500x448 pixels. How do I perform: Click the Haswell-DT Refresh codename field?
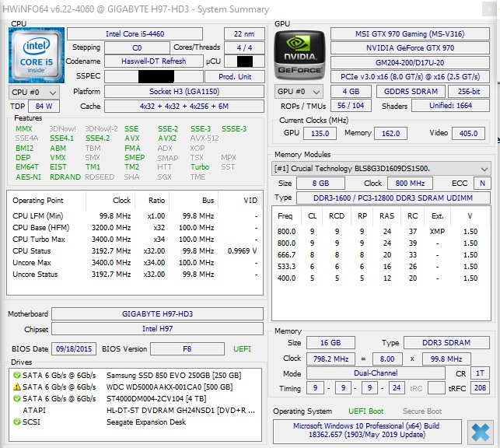coord(154,61)
